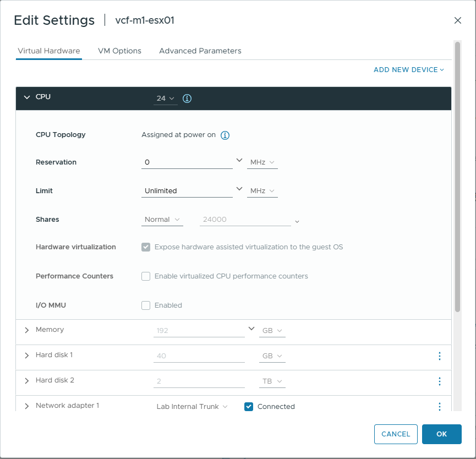
Task: Open the Shares value dropdown arrow
Action: coord(297,222)
